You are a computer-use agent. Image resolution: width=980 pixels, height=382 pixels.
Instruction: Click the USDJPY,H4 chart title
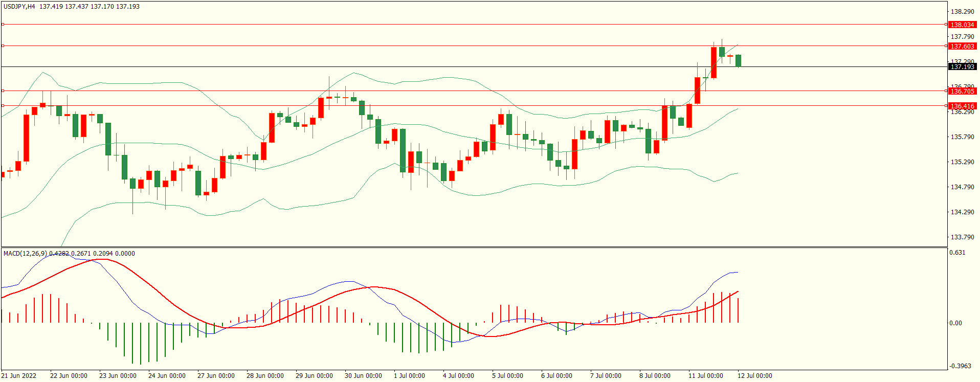pyautogui.click(x=19, y=7)
